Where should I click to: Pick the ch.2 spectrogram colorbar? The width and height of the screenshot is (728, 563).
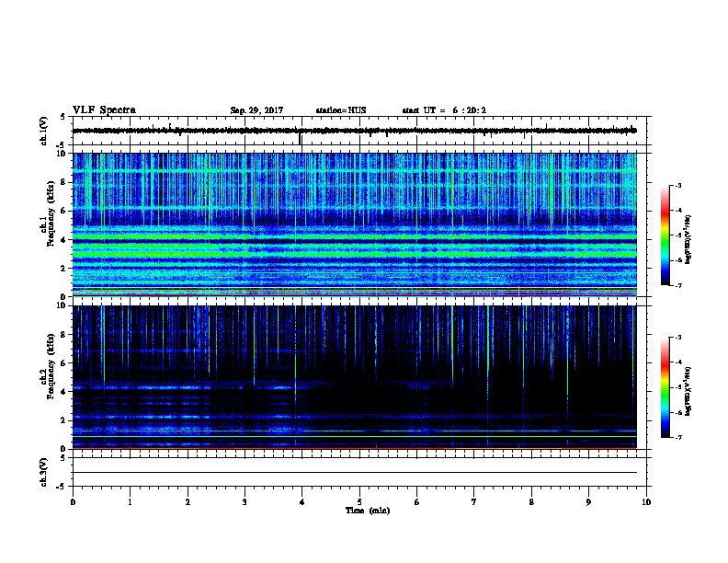coord(665,387)
